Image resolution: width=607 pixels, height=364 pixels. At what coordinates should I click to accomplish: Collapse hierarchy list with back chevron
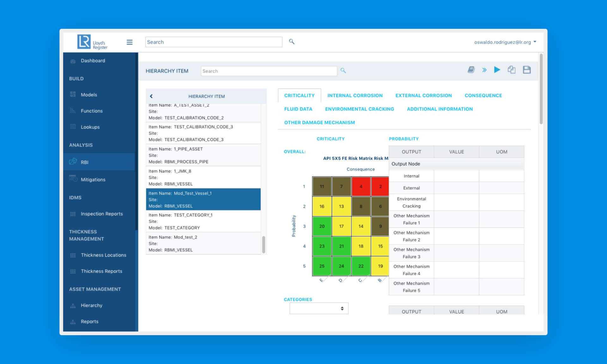(151, 96)
